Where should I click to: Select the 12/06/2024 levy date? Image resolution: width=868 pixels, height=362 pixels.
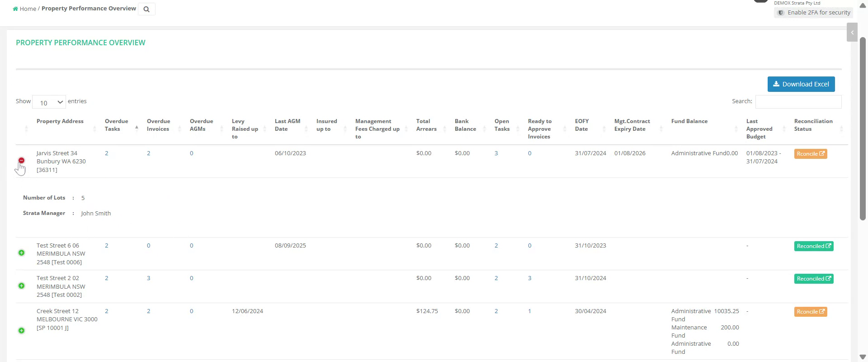[x=247, y=311]
